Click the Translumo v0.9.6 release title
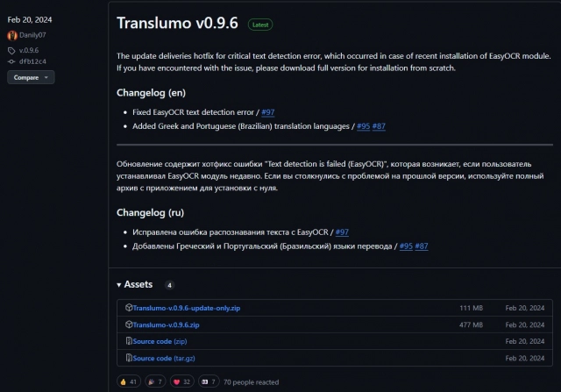The height and width of the screenshot is (392, 561). 177,24
